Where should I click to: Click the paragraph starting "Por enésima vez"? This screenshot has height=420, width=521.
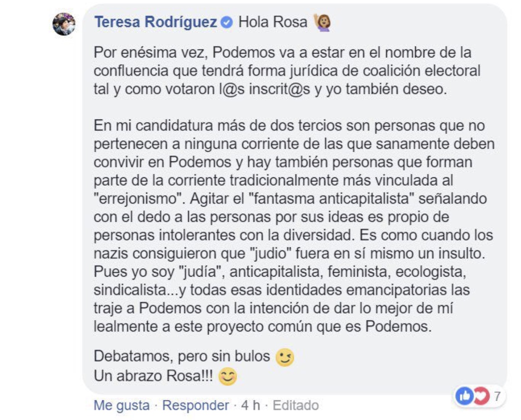pos(287,71)
